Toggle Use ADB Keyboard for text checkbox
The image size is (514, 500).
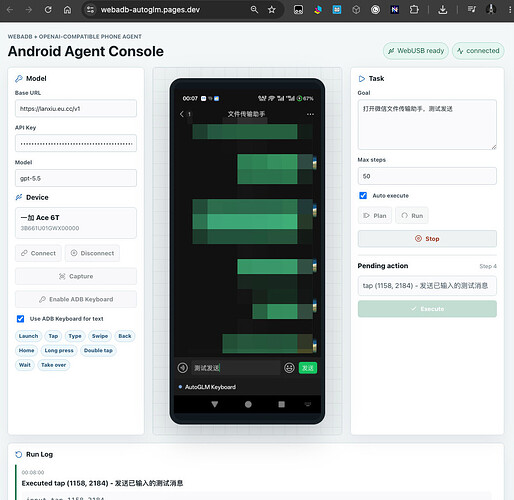pyautogui.click(x=20, y=319)
